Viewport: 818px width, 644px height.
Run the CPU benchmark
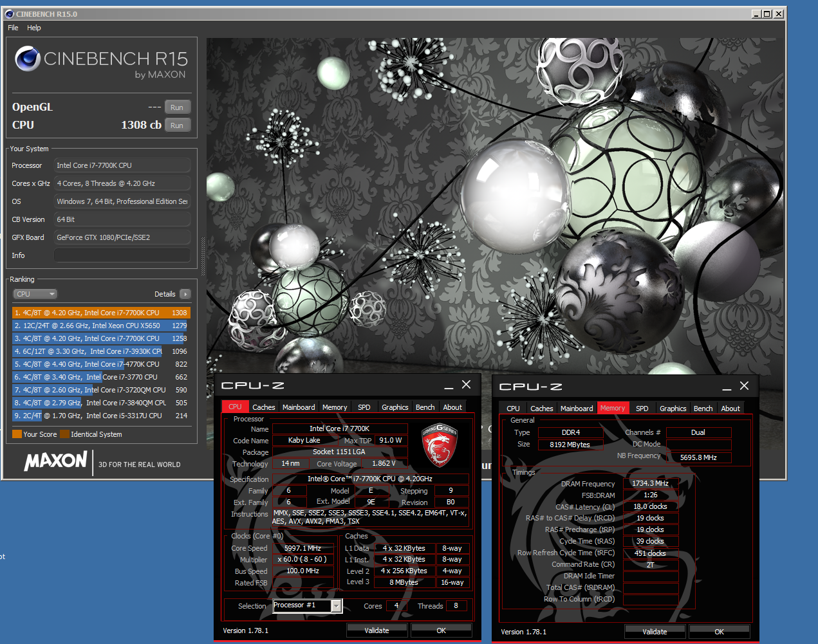pyautogui.click(x=177, y=125)
